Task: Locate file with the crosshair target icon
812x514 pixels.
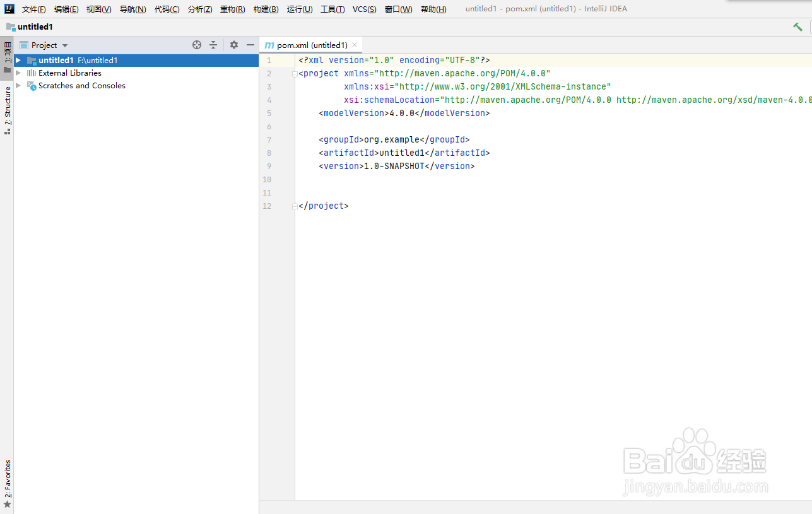Action: [197, 45]
